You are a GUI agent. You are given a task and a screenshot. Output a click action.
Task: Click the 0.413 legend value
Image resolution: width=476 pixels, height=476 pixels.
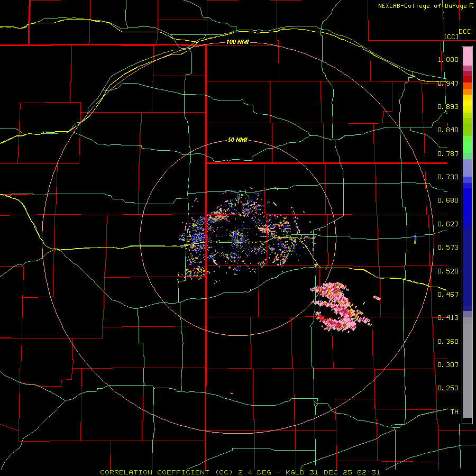448,318
